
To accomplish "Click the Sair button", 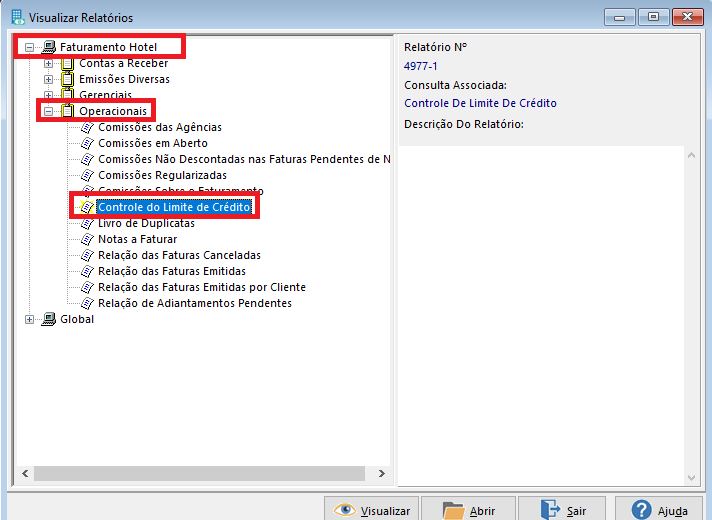I will pyautogui.click(x=562, y=510).
